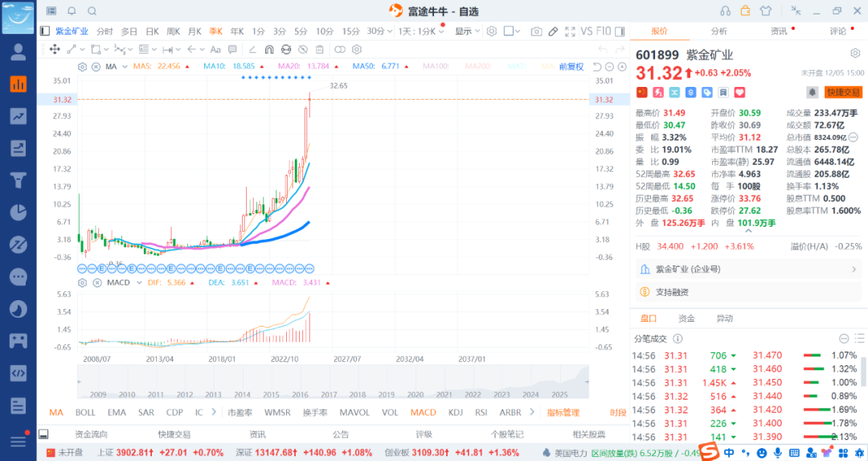Zoom in chart with plus circle
Image resolution: width=868 pixels, height=461 pixels.
tap(622, 67)
